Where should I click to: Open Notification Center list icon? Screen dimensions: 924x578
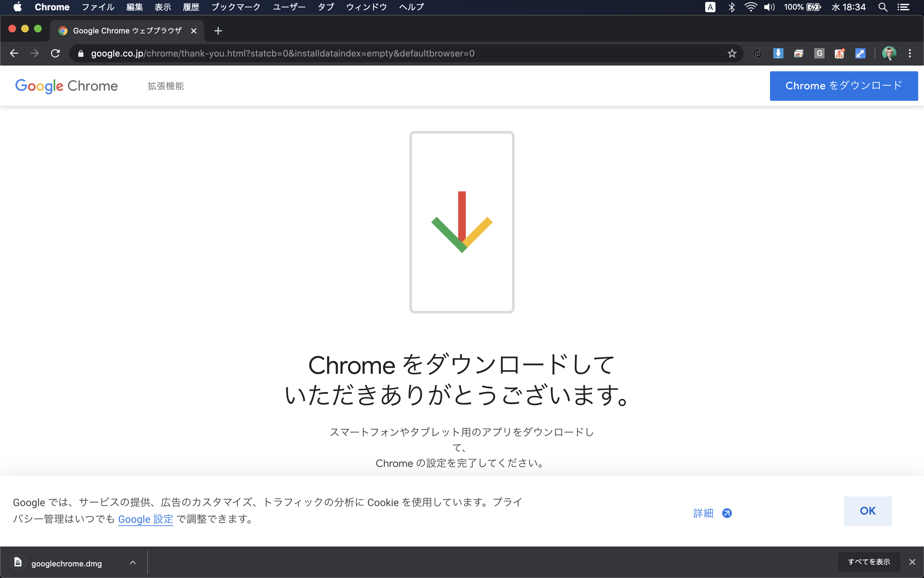point(903,7)
